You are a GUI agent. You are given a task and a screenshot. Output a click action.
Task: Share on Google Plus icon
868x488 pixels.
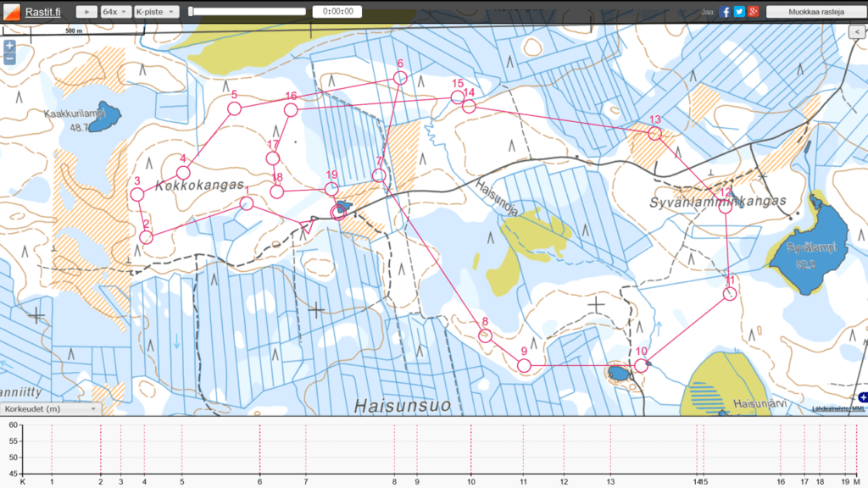coord(753,12)
